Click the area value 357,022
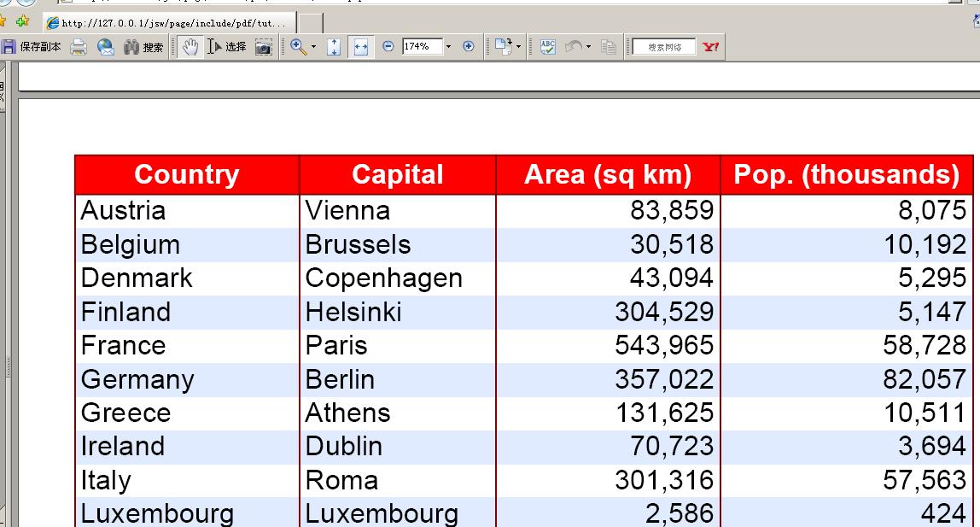This screenshot has width=980, height=527. (x=664, y=379)
